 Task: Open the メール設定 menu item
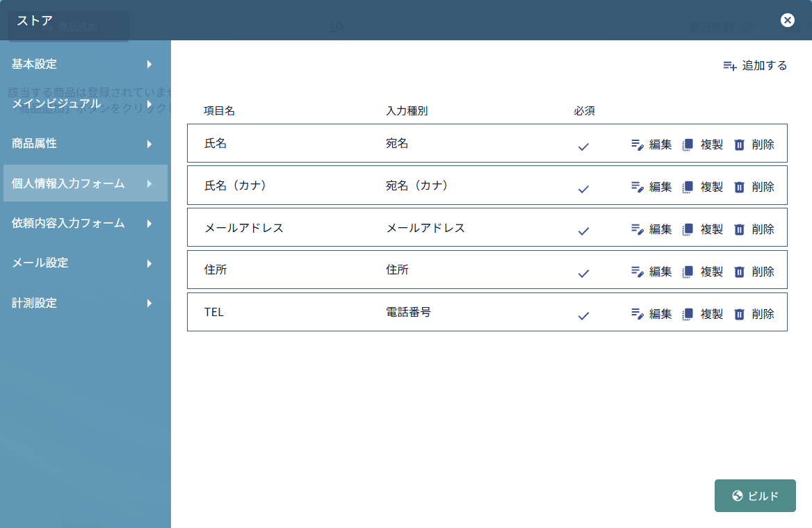pyautogui.click(x=86, y=263)
